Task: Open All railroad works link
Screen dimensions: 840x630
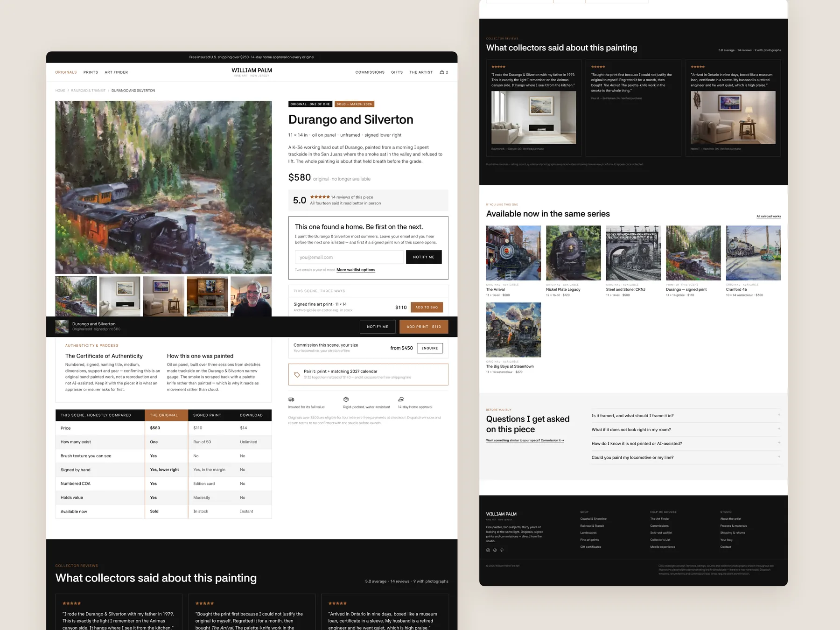Action: (769, 216)
